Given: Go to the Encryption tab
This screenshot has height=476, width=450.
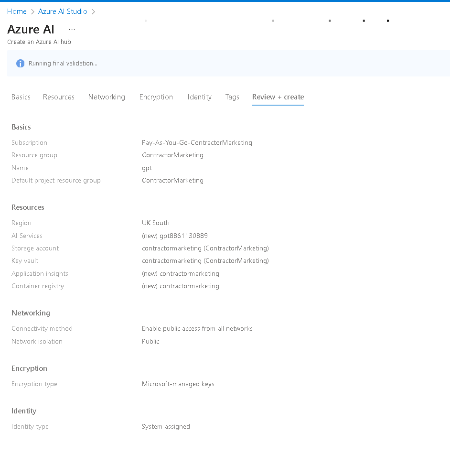Looking at the screenshot, I should (x=156, y=97).
